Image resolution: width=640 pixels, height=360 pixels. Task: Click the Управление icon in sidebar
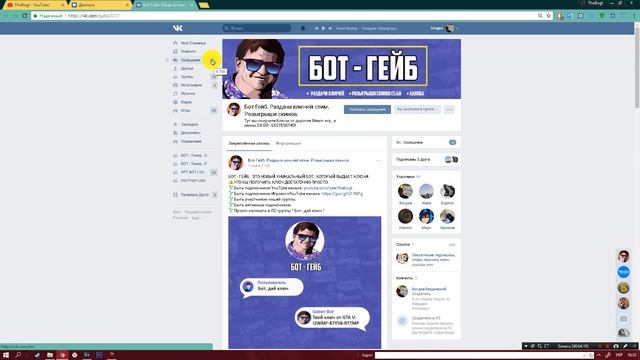click(175, 141)
